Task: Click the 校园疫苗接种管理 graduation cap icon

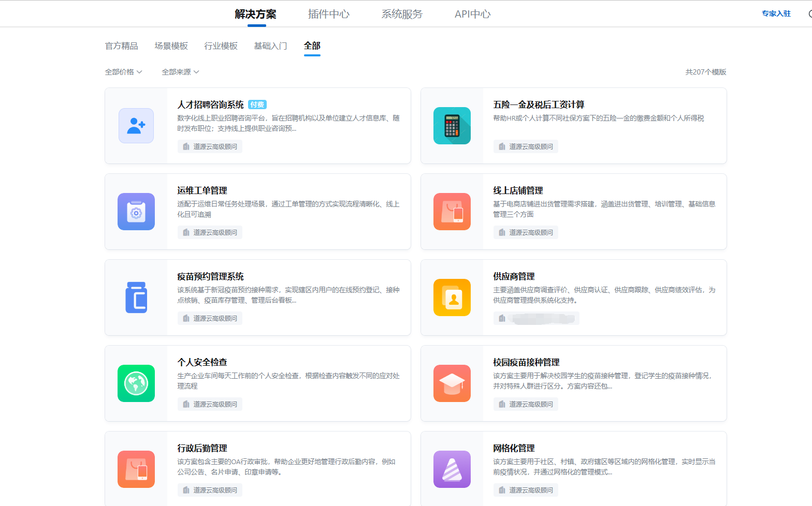Action: [x=452, y=383]
